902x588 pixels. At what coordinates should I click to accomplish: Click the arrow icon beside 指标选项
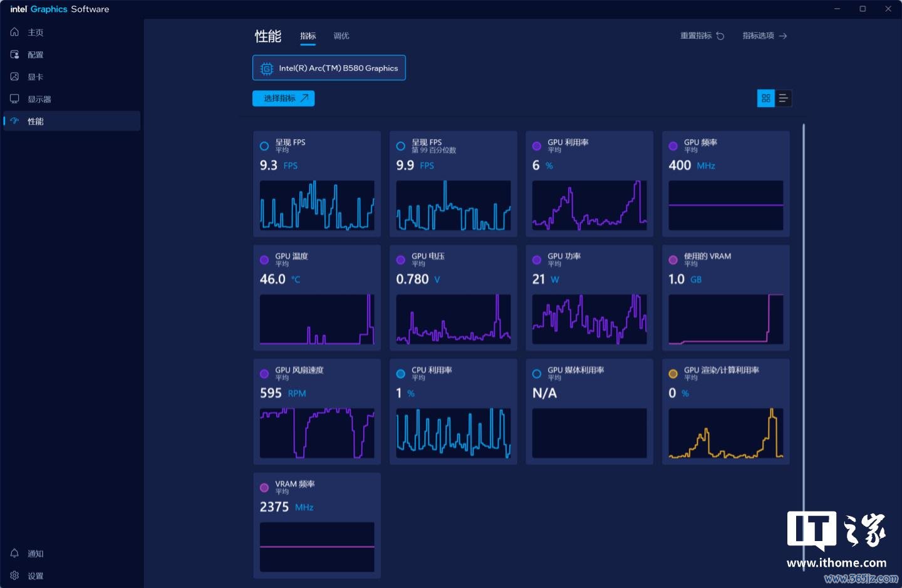783,36
